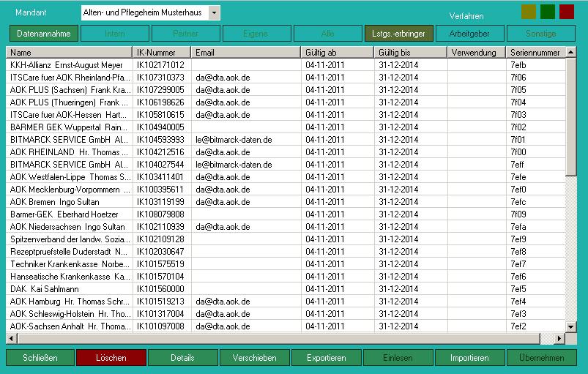Click the Verwendung column header

tap(476, 53)
